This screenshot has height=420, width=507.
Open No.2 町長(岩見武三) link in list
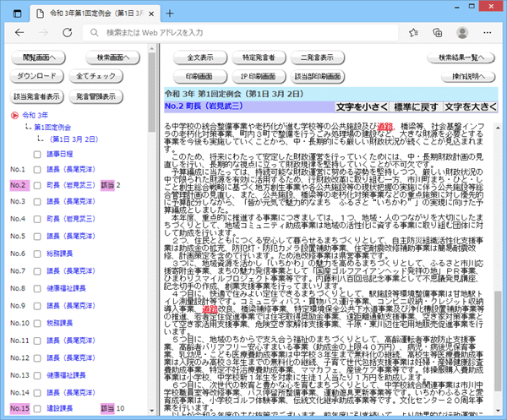click(x=71, y=185)
